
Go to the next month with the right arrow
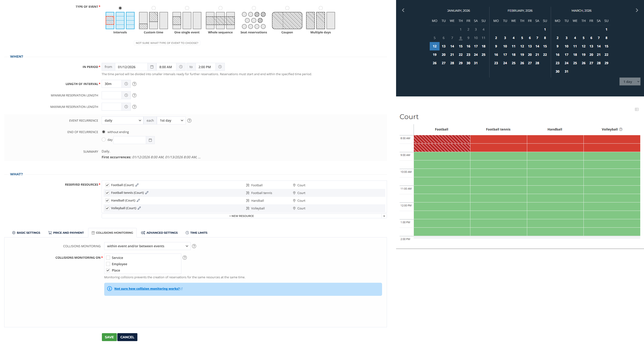pos(637,10)
